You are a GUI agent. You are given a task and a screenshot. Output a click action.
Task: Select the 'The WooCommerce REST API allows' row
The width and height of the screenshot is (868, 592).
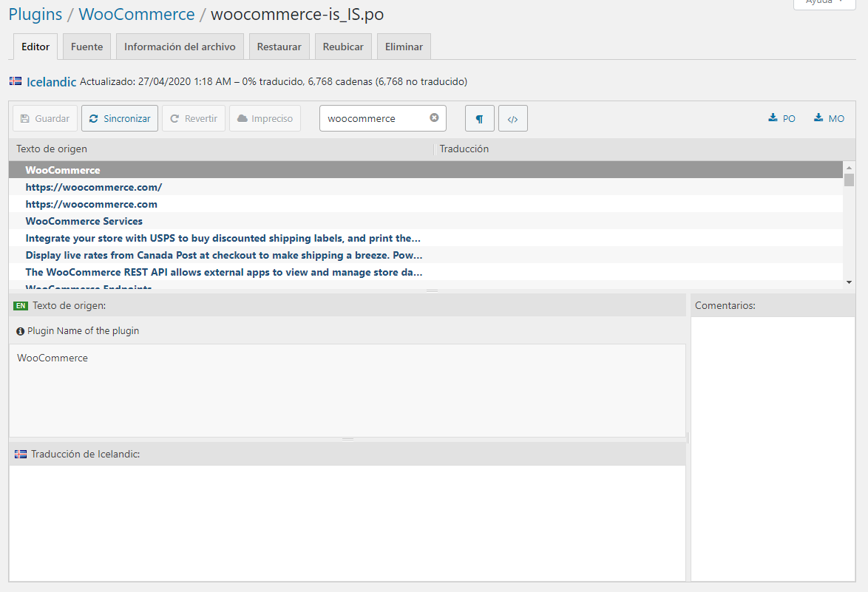click(x=426, y=272)
